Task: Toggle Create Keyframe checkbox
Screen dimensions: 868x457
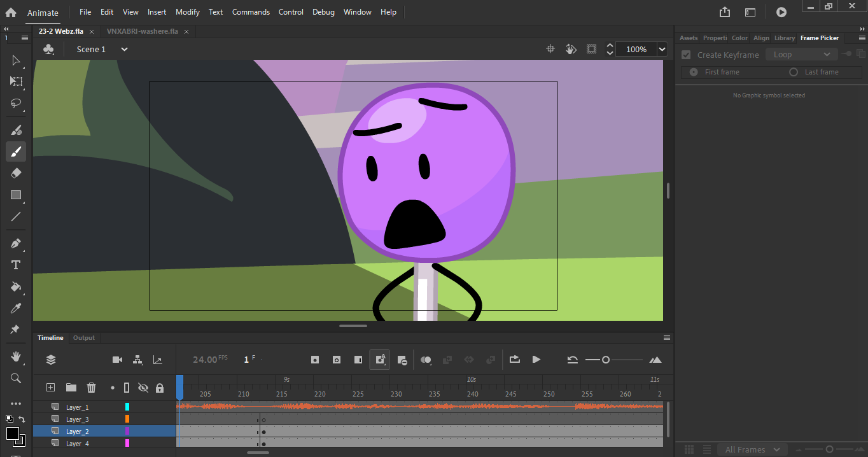Action: coord(686,55)
